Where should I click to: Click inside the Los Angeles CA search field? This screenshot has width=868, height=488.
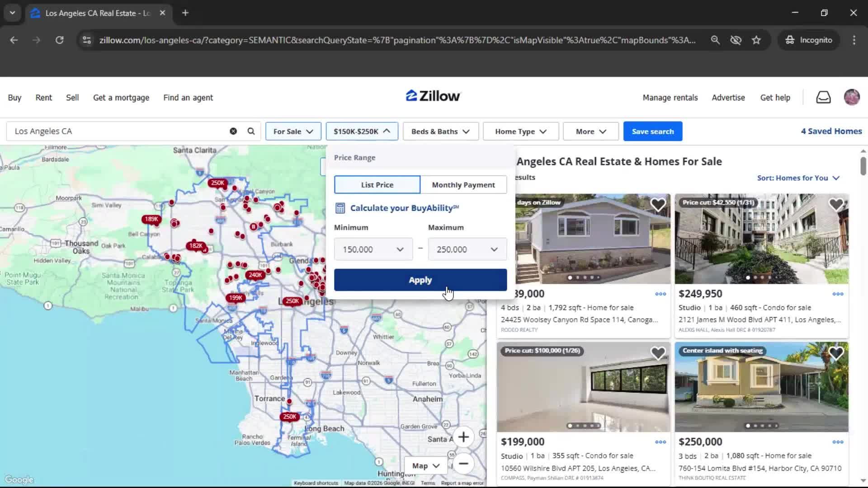click(113, 131)
